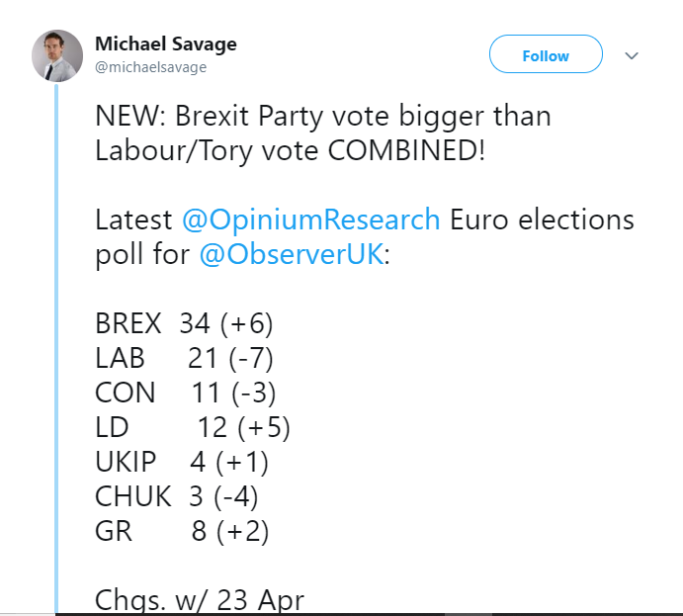The height and width of the screenshot is (616, 683).
Task: Click the 'Labour/Tory vote COMBINED!' text line
Action: coord(290,150)
